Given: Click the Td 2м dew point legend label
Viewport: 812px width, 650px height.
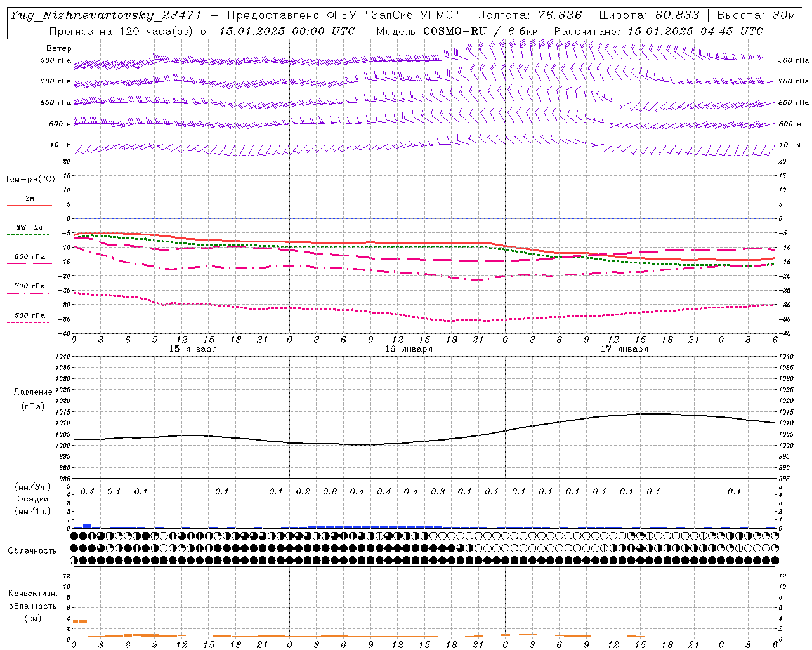Looking at the screenshot, I should pyautogui.click(x=29, y=227).
